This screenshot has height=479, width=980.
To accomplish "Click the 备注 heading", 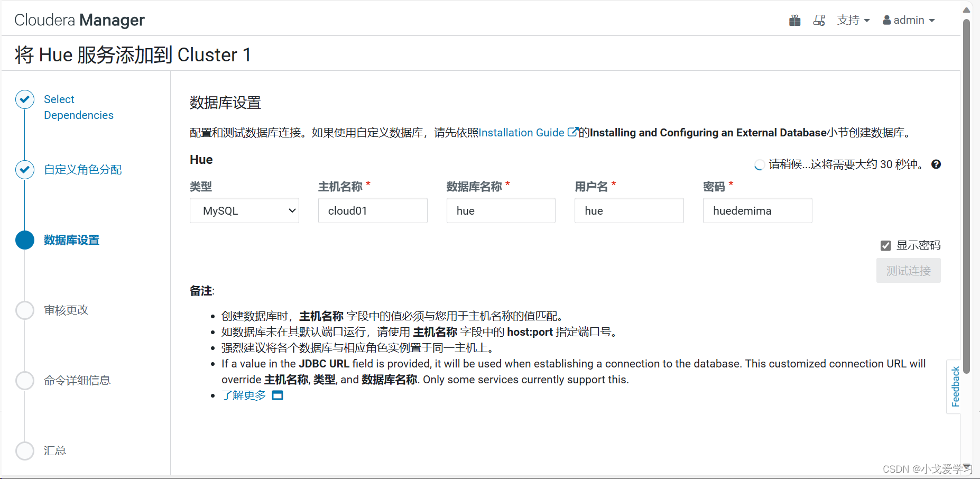I will coord(202,291).
